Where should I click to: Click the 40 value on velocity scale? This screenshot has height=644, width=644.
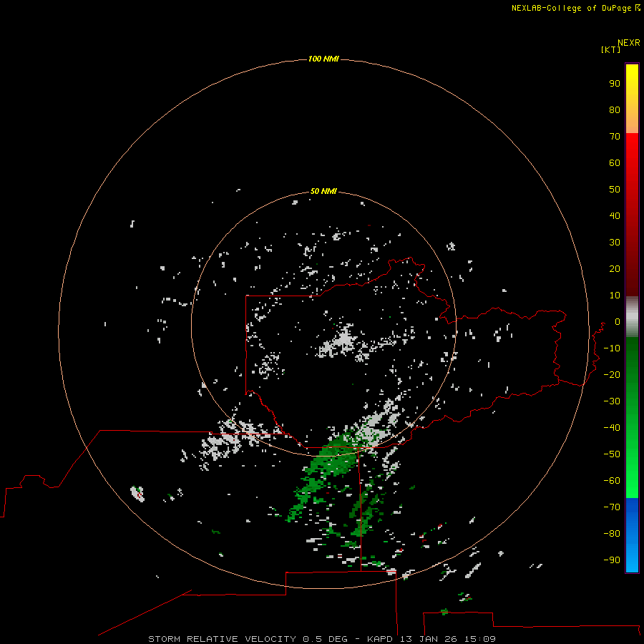pyautogui.click(x=615, y=215)
